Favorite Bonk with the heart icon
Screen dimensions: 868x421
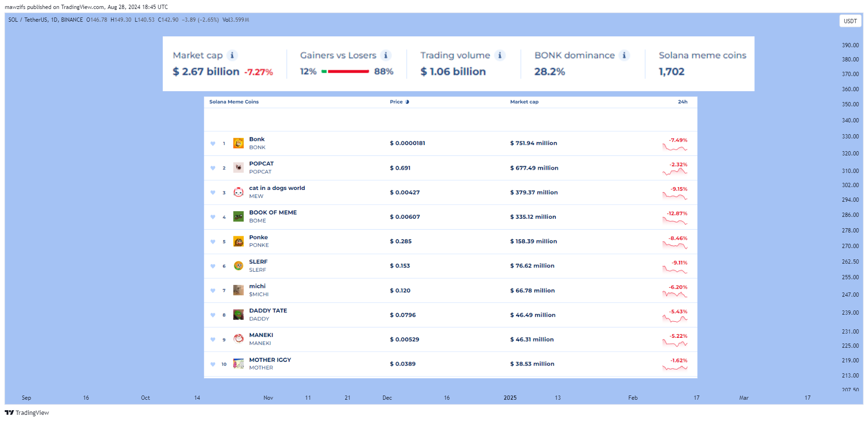pyautogui.click(x=213, y=144)
